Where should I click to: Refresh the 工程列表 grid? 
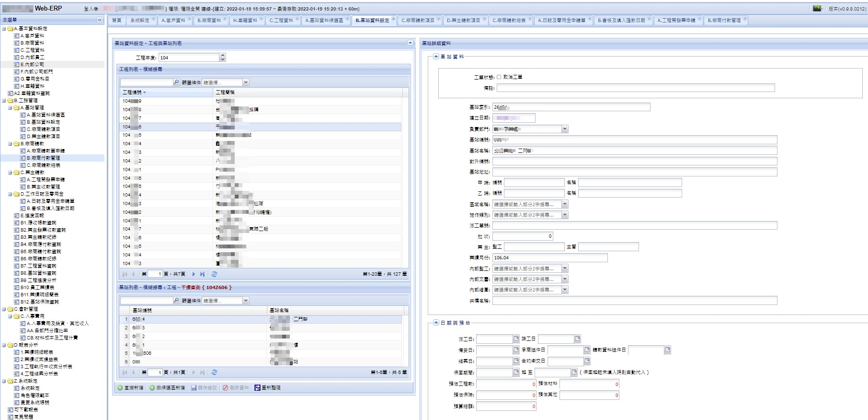[x=214, y=274]
